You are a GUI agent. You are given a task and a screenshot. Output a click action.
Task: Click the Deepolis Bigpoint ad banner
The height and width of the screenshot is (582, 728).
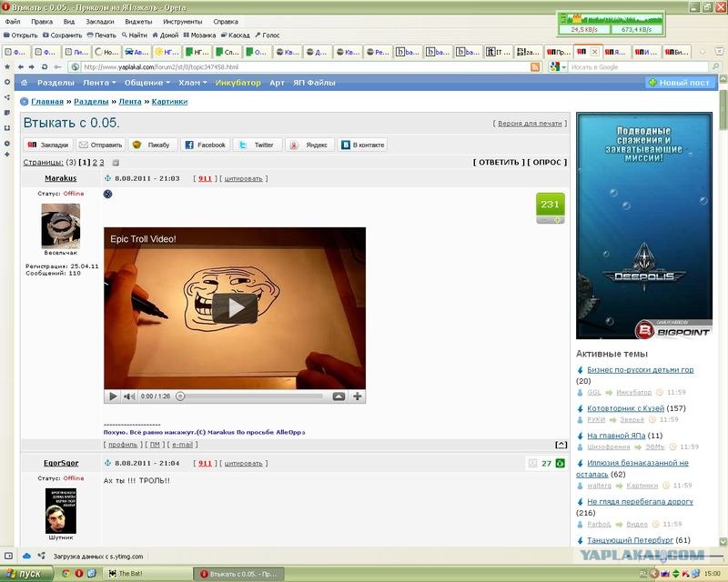(x=644, y=226)
